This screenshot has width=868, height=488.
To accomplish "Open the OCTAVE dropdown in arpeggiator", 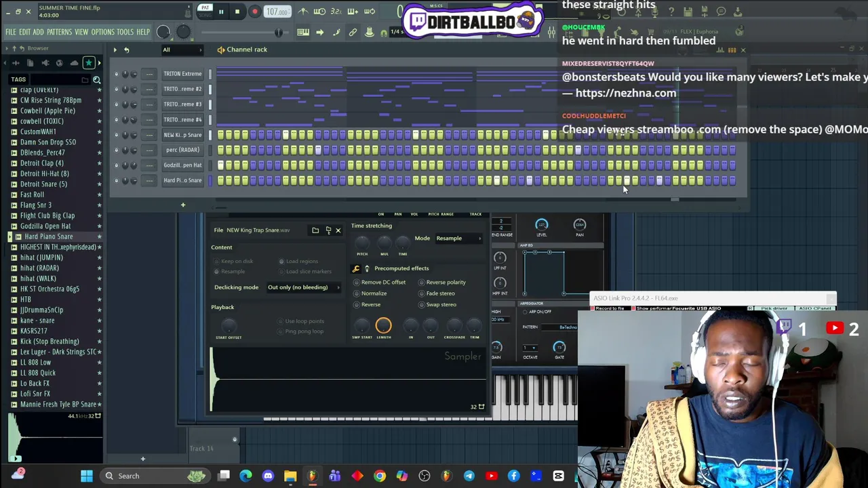I will (x=530, y=348).
